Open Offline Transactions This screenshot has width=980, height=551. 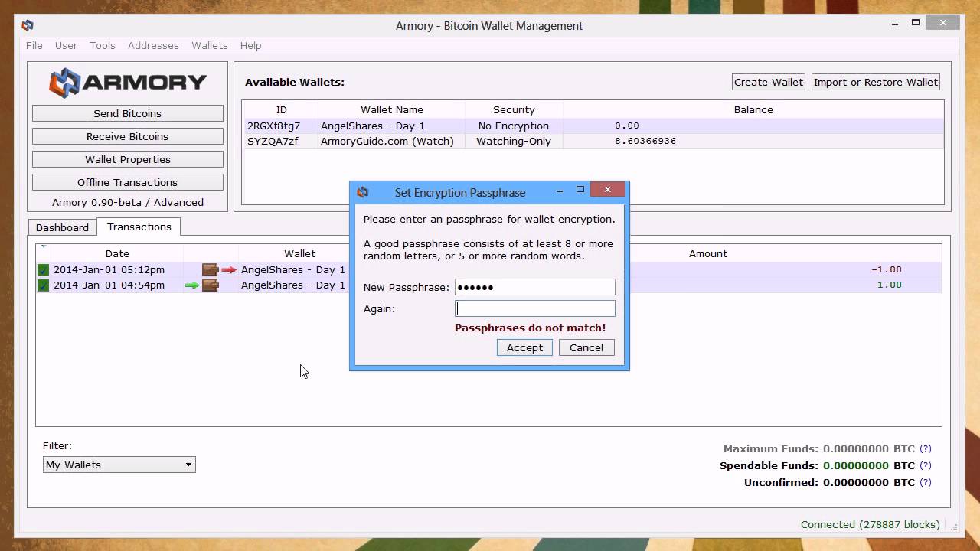(128, 182)
